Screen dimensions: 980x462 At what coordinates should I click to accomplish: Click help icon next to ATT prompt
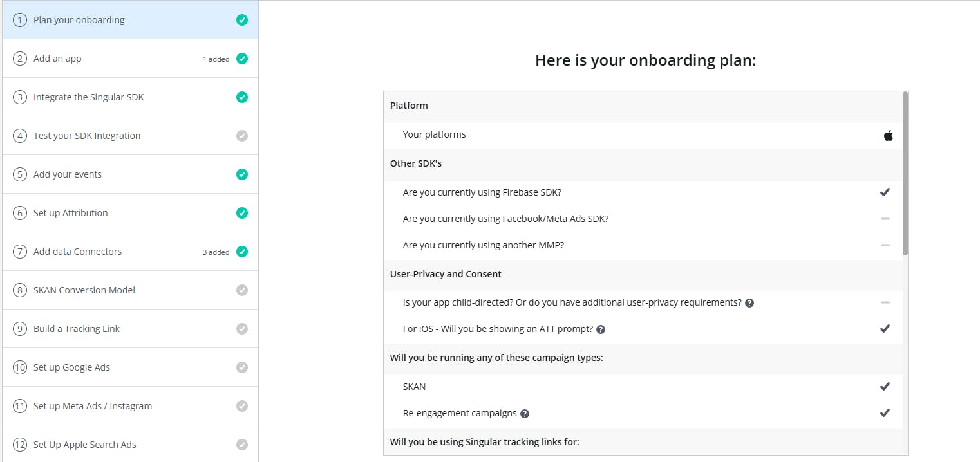601,329
